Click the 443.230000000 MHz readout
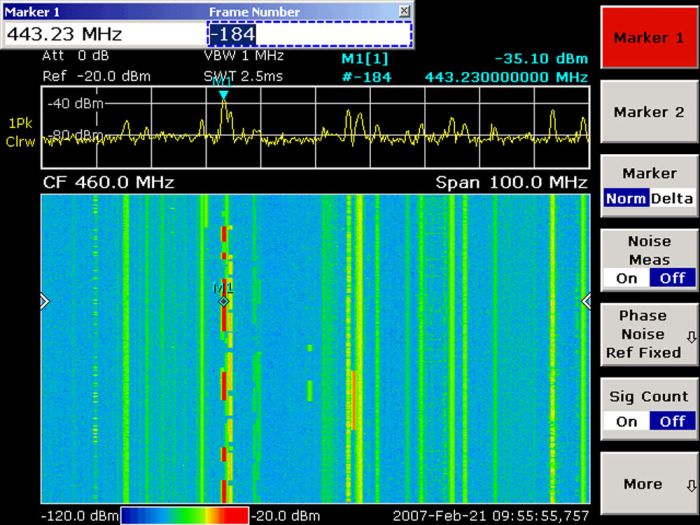 (506, 77)
